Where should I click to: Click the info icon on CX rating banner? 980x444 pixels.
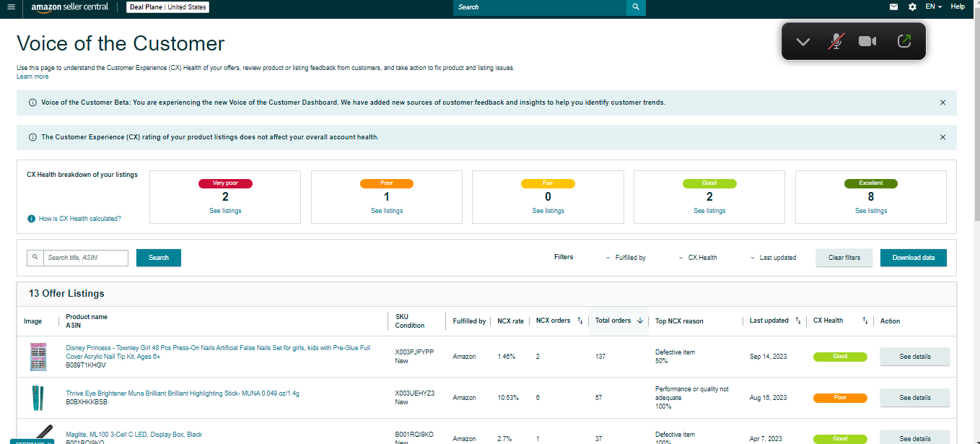(32, 137)
